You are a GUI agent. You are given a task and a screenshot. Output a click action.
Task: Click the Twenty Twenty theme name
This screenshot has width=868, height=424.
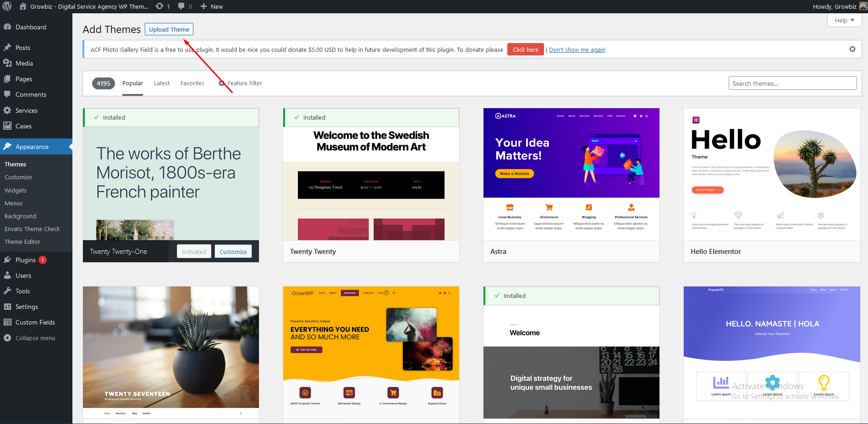[x=313, y=251]
